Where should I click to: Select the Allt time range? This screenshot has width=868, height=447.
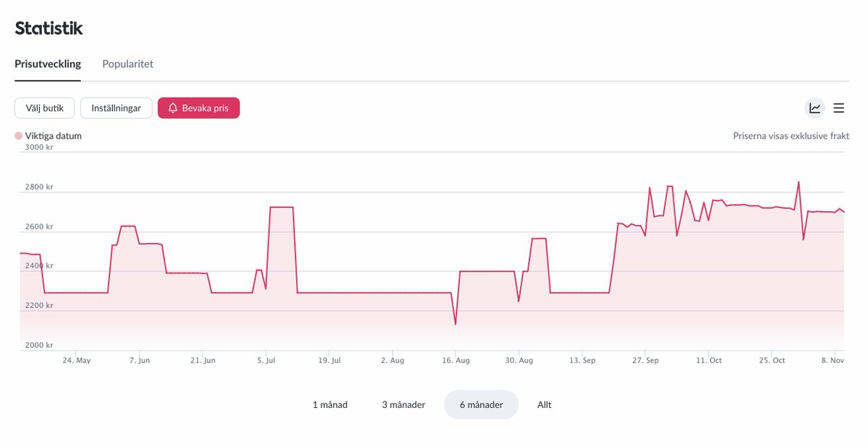545,405
